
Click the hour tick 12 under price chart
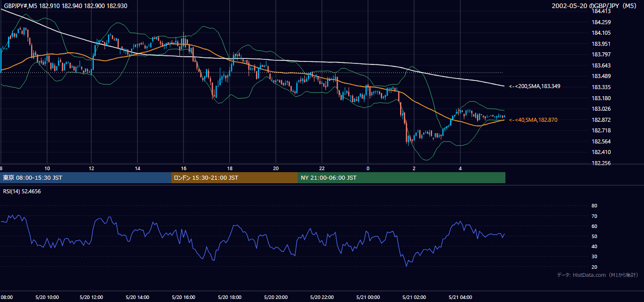(x=92, y=168)
